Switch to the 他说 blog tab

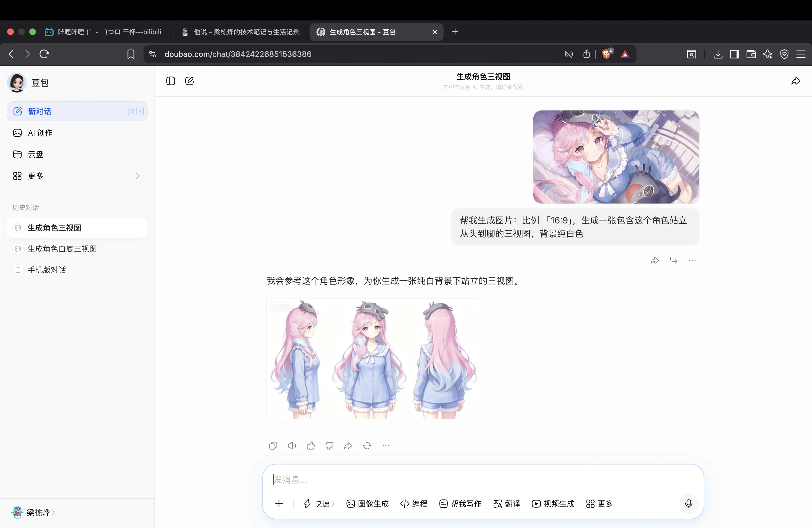(241, 32)
